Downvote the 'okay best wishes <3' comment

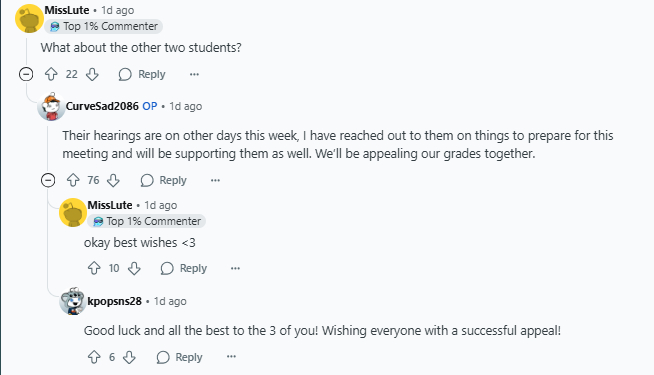134,268
